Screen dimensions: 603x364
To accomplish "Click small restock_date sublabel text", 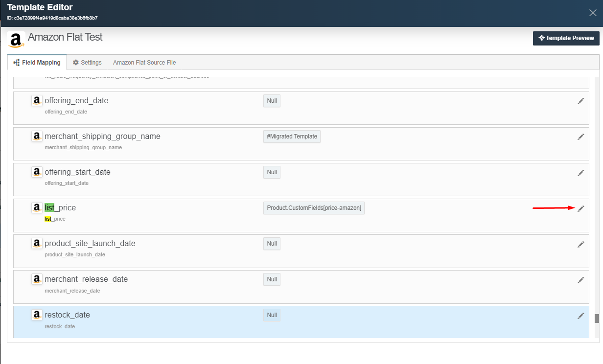I will [60, 326].
